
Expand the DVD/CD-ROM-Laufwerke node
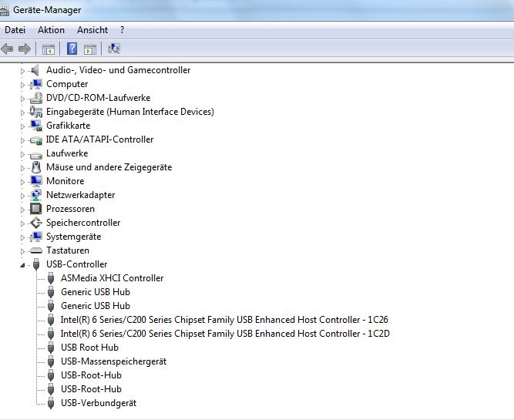click(x=22, y=99)
